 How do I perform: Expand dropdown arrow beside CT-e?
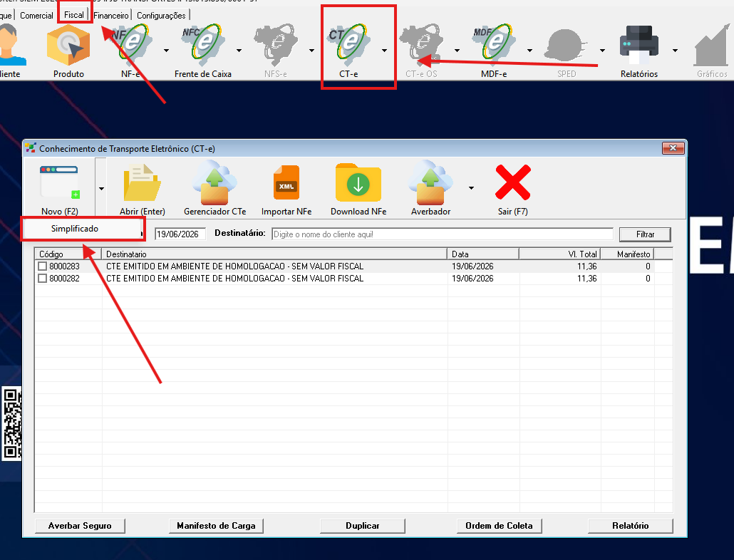384,50
